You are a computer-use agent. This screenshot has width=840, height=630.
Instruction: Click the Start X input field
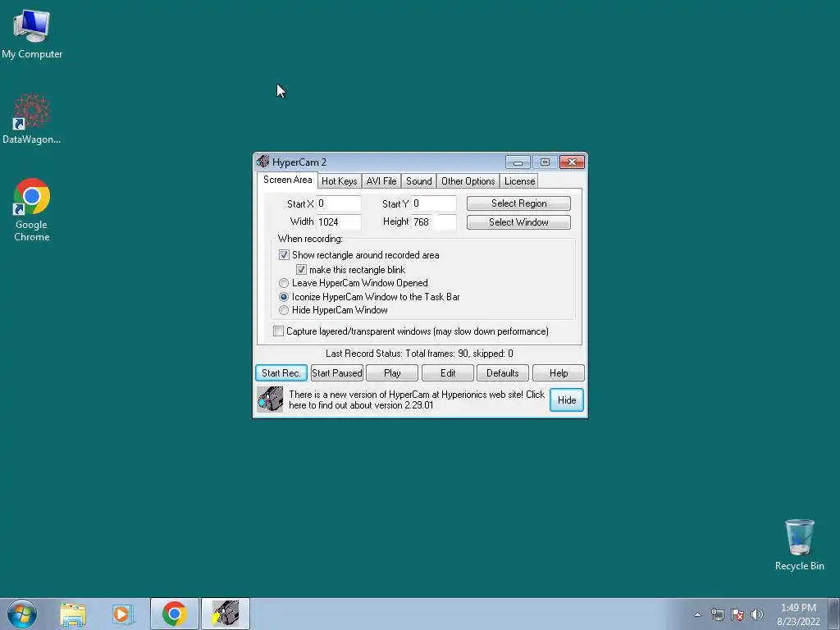(339, 203)
